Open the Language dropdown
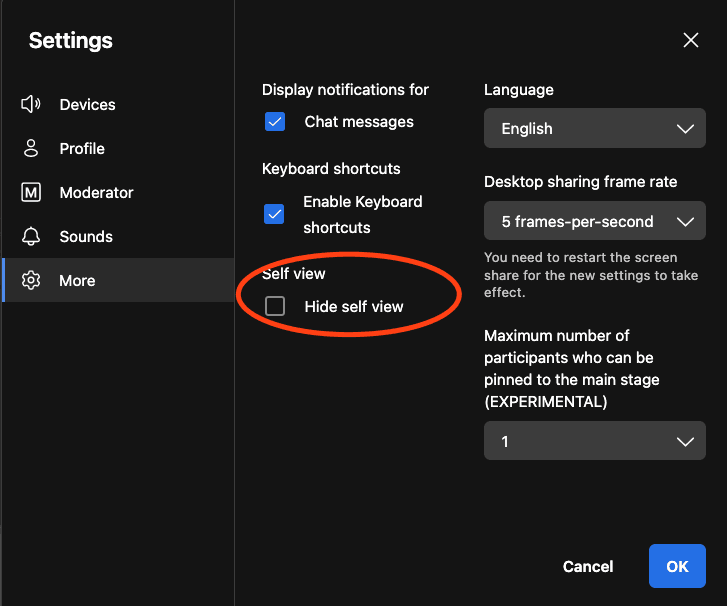 [x=594, y=129]
